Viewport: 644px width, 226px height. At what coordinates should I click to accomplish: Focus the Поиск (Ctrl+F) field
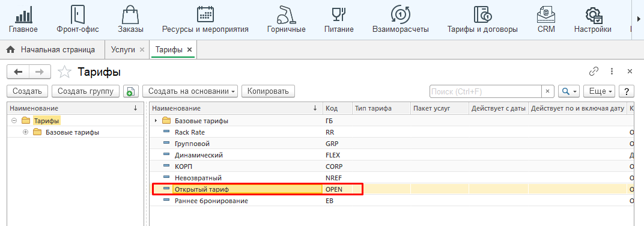tap(485, 91)
